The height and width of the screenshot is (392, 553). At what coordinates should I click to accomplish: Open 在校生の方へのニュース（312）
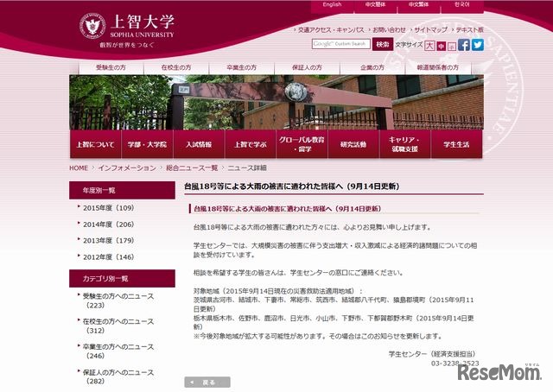click(x=118, y=326)
